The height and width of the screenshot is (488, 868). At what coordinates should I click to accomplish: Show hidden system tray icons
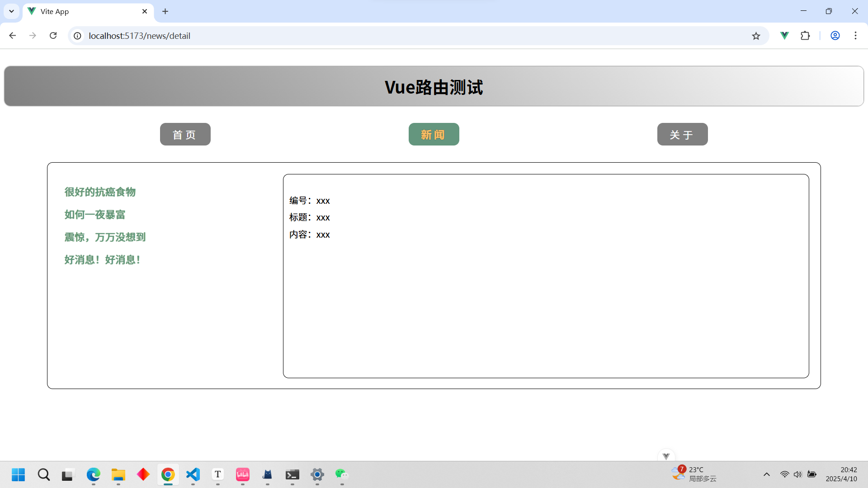pyautogui.click(x=766, y=474)
